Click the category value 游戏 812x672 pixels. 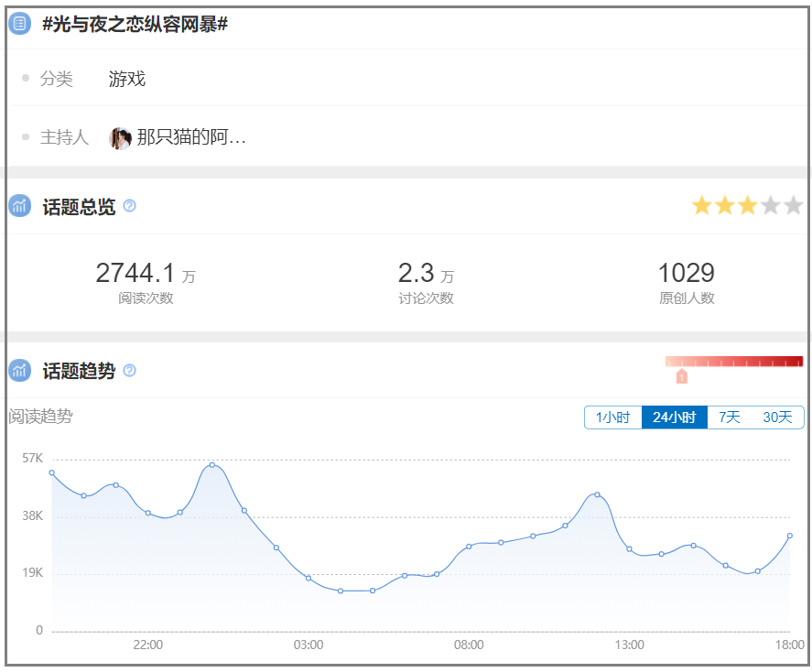[127, 79]
